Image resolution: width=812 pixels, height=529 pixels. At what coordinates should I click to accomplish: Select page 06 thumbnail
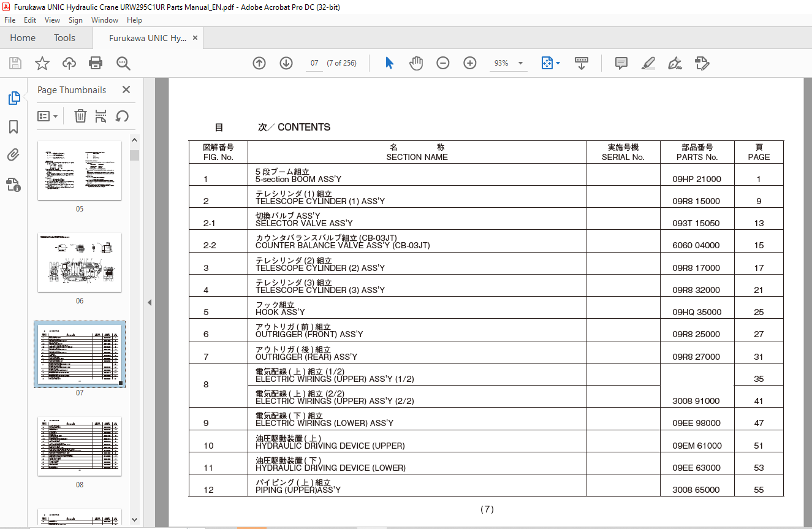click(80, 262)
